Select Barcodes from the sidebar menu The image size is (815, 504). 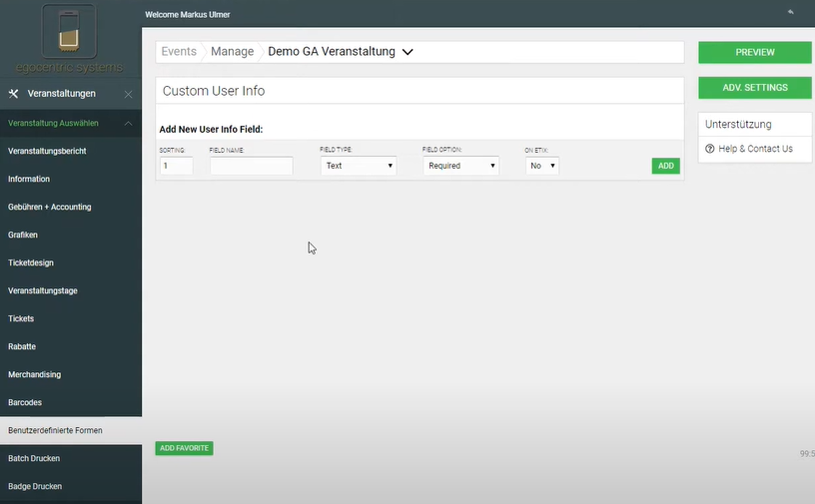coord(25,402)
